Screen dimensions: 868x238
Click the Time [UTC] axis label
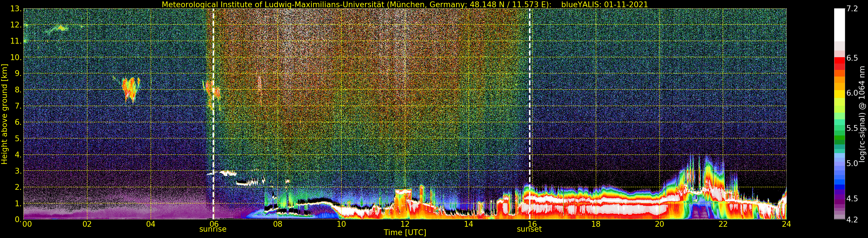(x=405, y=233)
